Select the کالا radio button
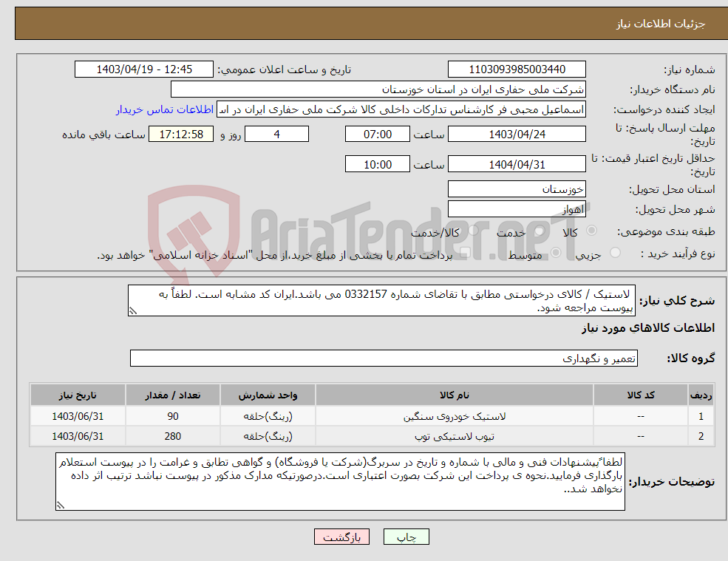This screenshot has width=728, height=561. [x=591, y=231]
